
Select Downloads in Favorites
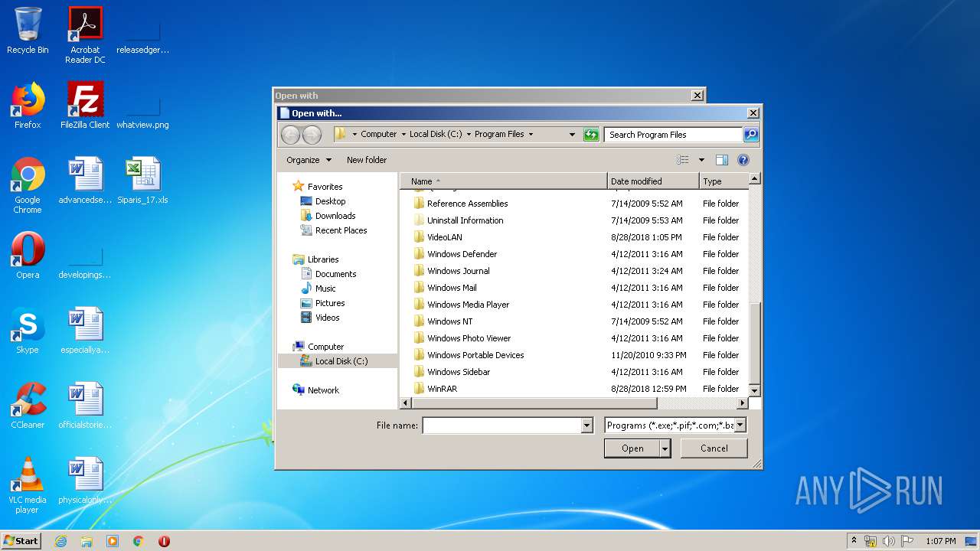coord(335,216)
